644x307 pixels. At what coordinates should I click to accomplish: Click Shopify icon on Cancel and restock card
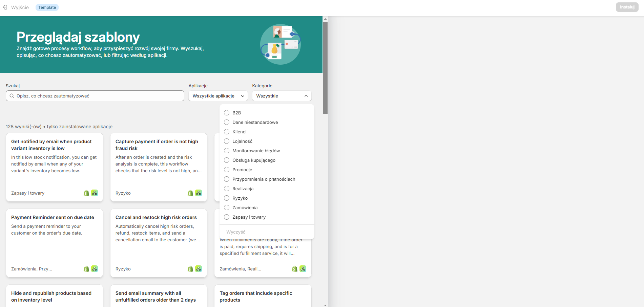pos(190,269)
